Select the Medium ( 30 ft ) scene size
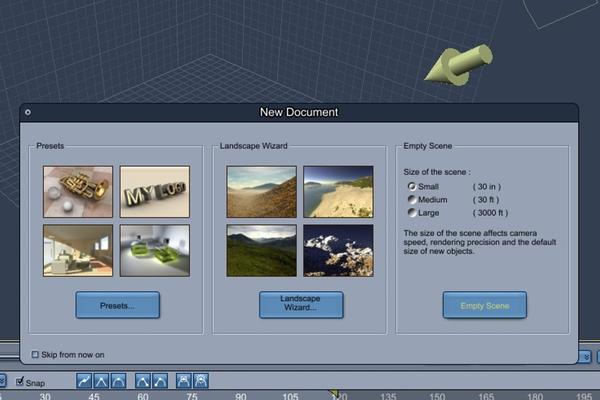Viewport: 600px width, 400px height. click(412, 199)
